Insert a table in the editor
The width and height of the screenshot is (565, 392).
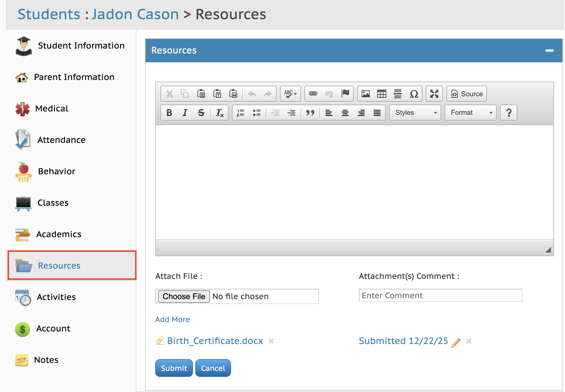[x=381, y=94]
